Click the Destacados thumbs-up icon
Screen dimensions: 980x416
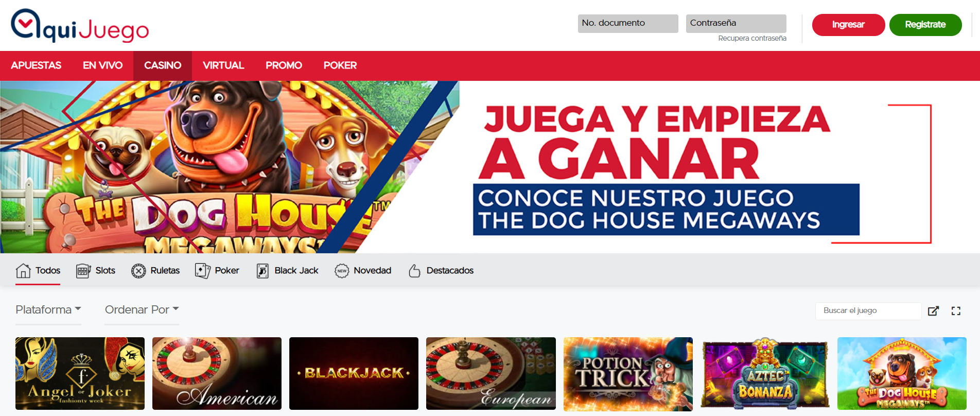pos(414,271)
